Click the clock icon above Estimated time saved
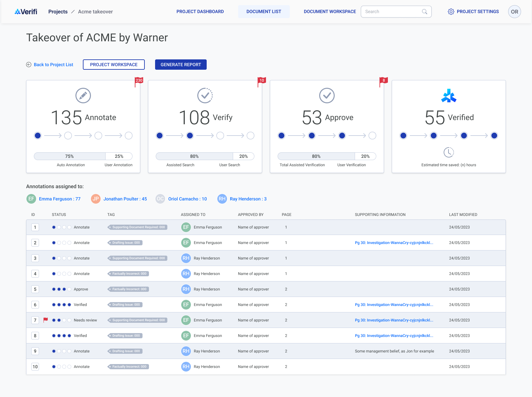 [x=449, y=152]
